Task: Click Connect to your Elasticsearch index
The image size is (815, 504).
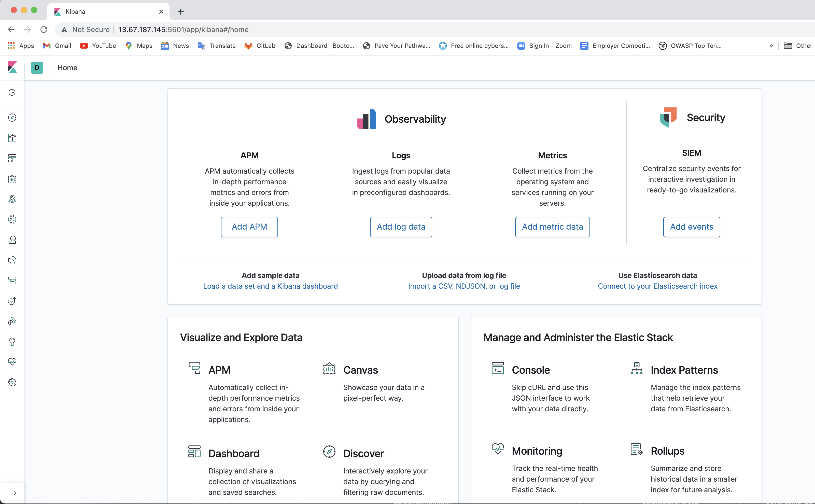Action: pos(657,286)
